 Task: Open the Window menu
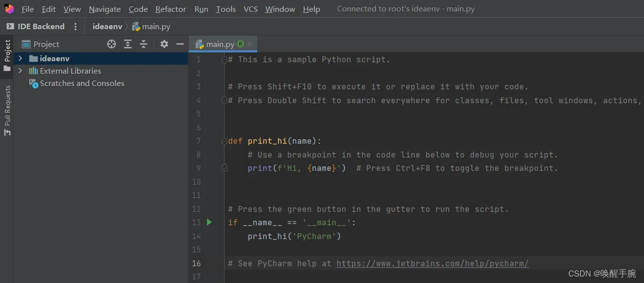pos(280,9)
